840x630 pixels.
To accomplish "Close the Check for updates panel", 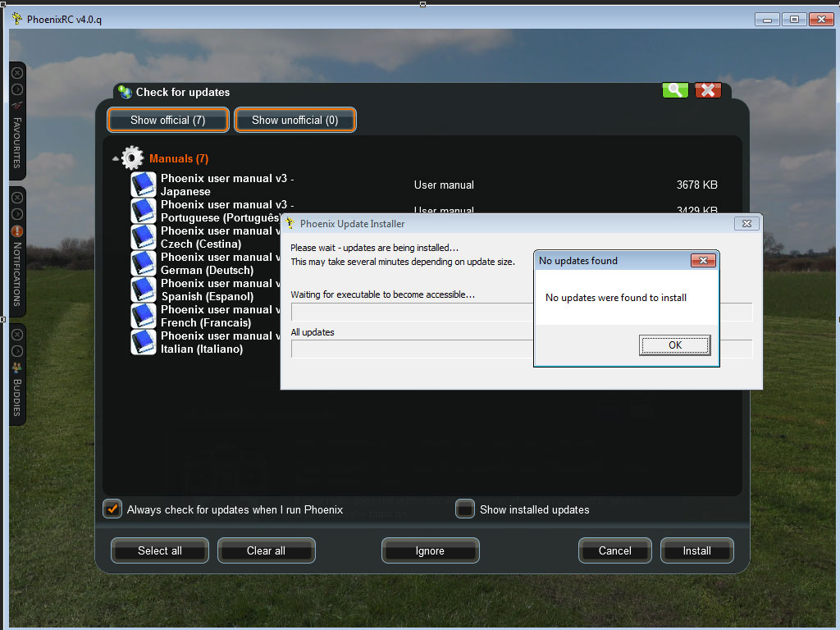I will (708, 91).
